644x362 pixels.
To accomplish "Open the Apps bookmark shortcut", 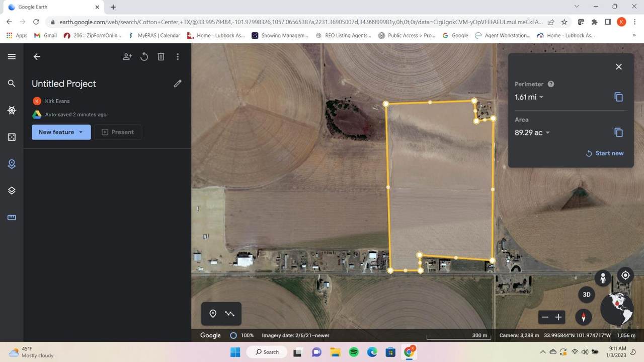I will tap(17, 35).
